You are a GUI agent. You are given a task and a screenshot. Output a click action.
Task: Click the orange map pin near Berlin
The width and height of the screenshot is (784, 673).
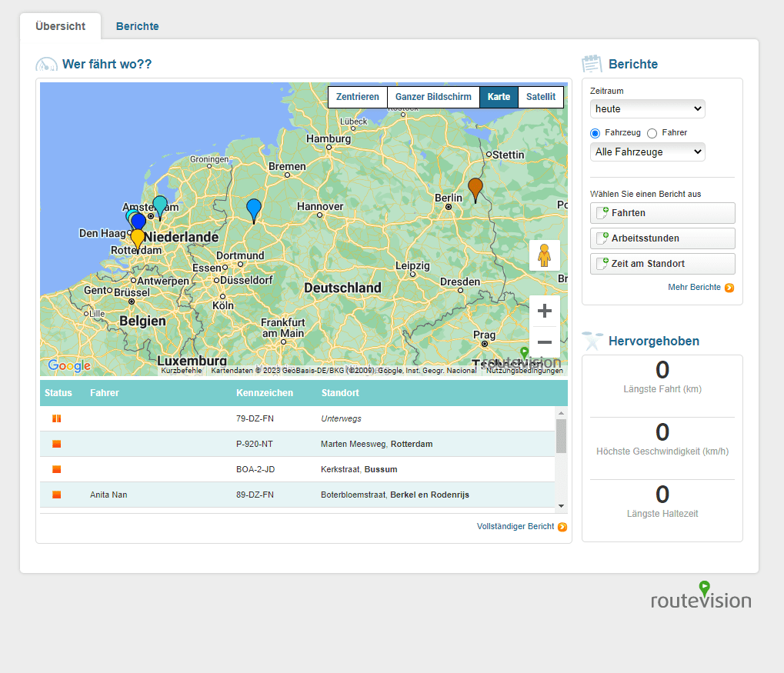coord(475,189)
